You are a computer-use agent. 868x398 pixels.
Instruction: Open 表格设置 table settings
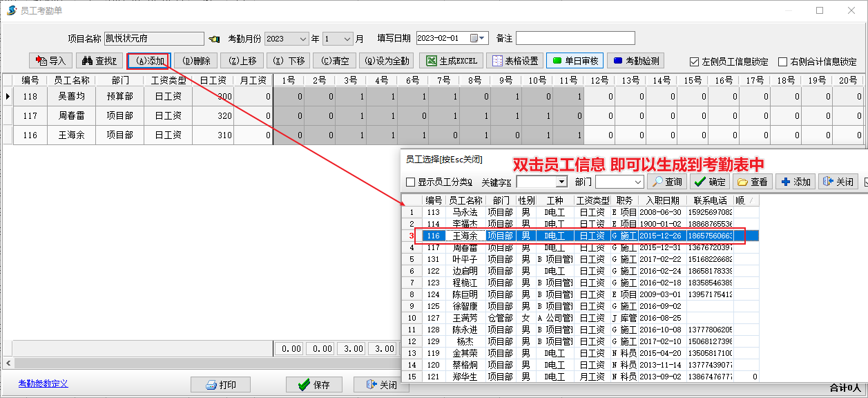(x=514, y=61)
